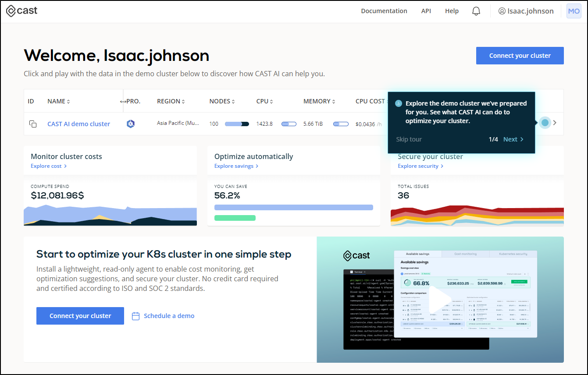588x375 pixels.
Task: Open the notifications bell
Action: (x=476, y=11)
